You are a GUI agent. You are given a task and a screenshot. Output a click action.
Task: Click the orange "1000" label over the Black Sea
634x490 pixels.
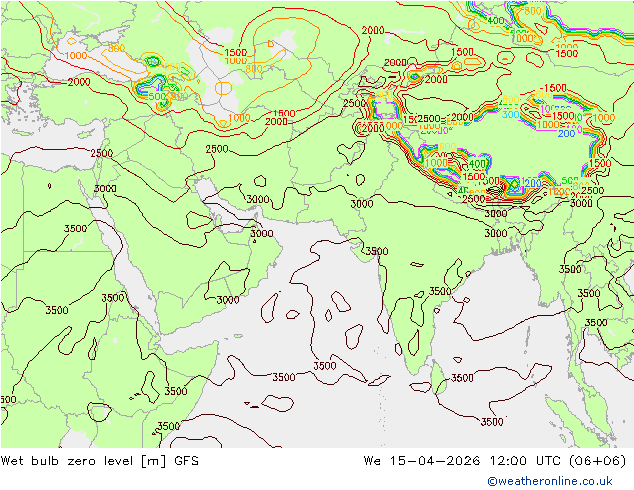[76, 55]
